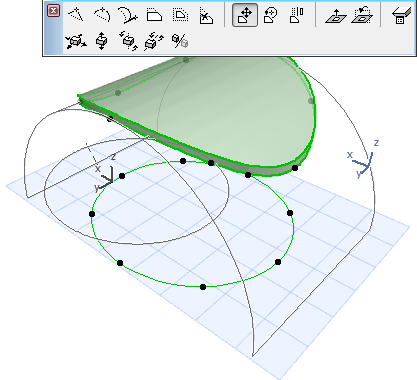Choose the plane tool with curved arrow

point(362,15)
